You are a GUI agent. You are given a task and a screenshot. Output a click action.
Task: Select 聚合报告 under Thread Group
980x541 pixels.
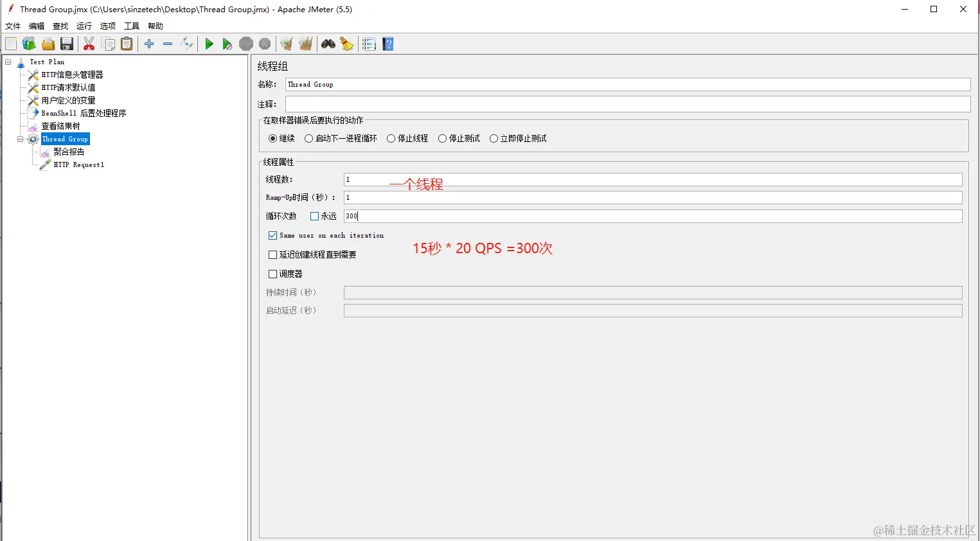point(69,152)
